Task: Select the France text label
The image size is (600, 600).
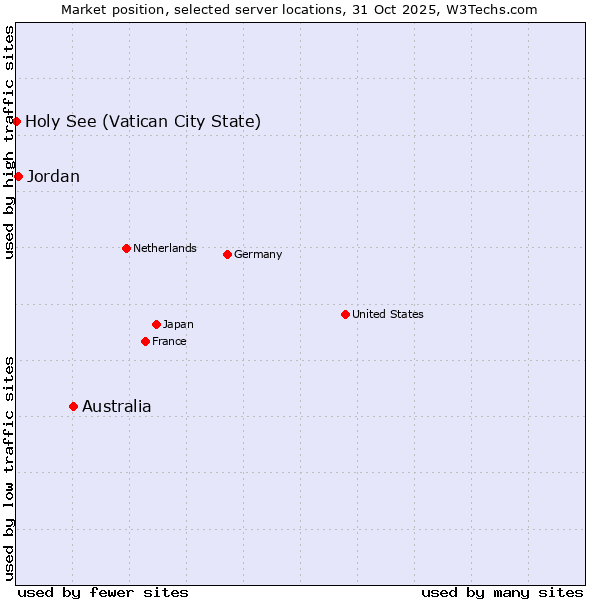Action: tap(169, 341)
